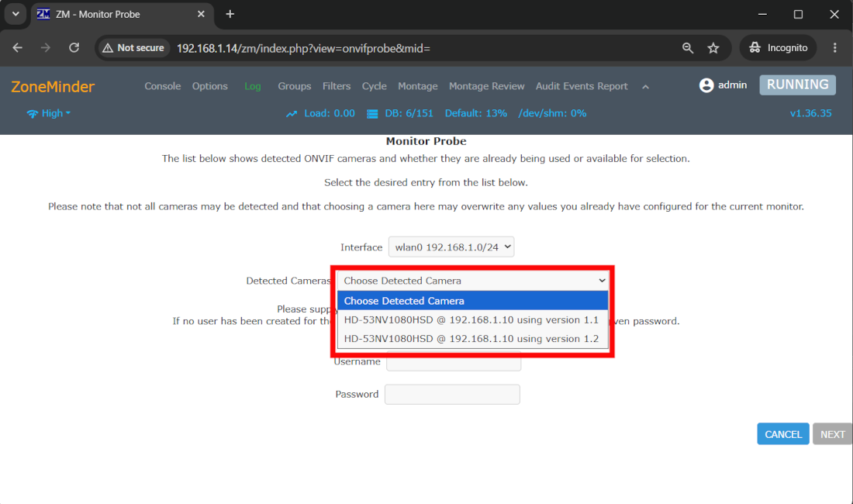Close the ZM - Monitor Probe tab
853x504 pixels.
point(201,14)
